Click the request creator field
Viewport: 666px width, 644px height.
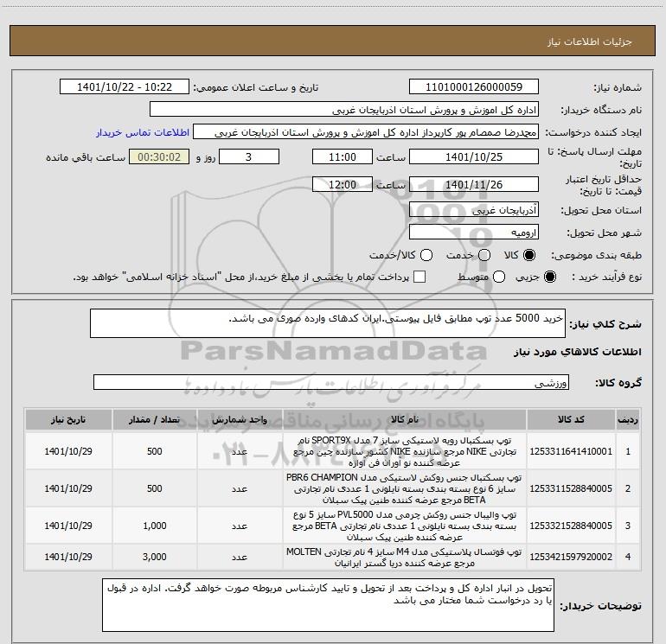[366, 132]
